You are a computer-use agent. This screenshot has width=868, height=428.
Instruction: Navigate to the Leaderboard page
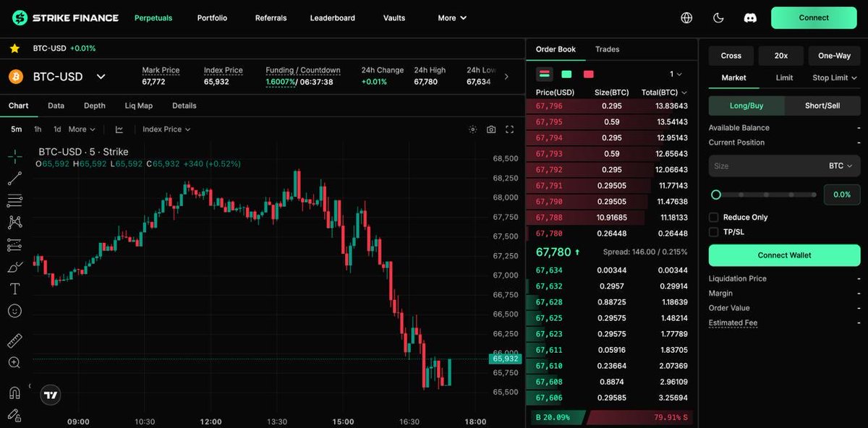[333, 17]
